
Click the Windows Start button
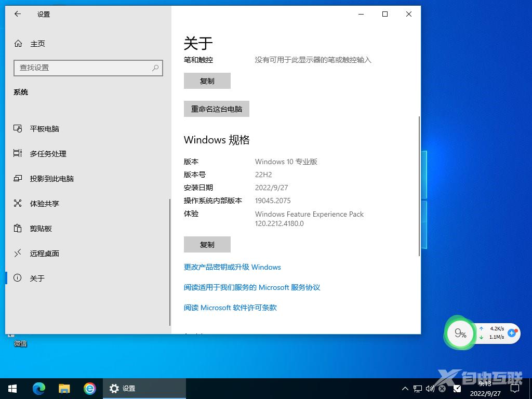pos(12,388)
